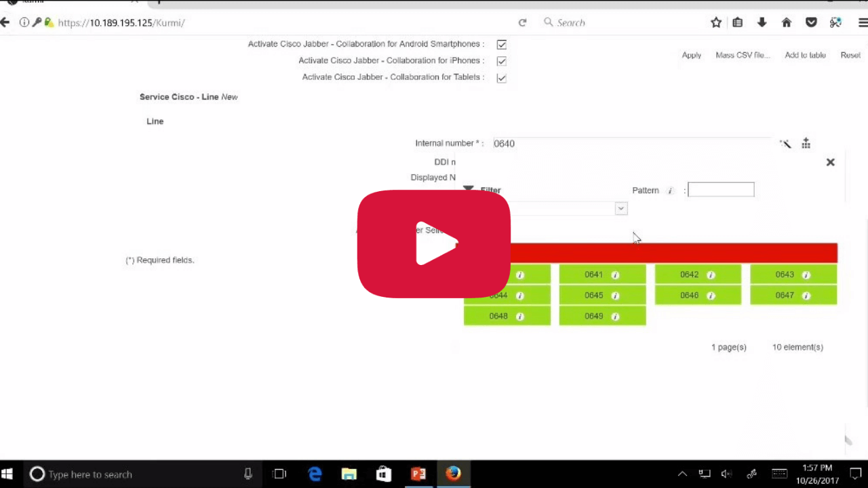Click Mass CSV file... button
The height and width of the screenshot is (488, 868).
[x=743, y=56]
